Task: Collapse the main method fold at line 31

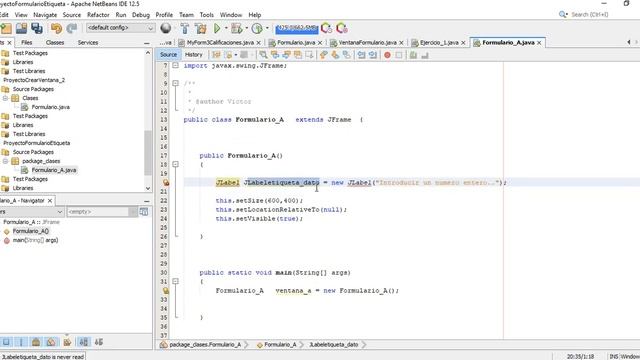Action: 176,281
